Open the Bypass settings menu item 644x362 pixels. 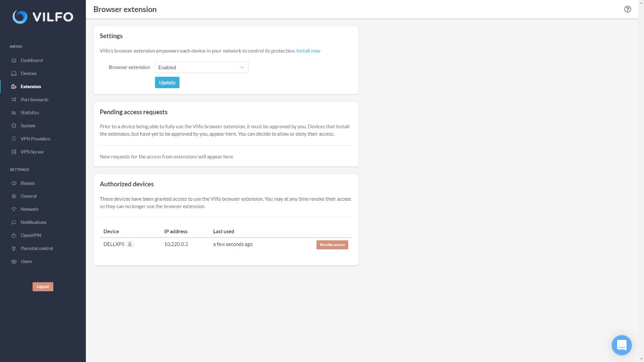pos(27,183)
